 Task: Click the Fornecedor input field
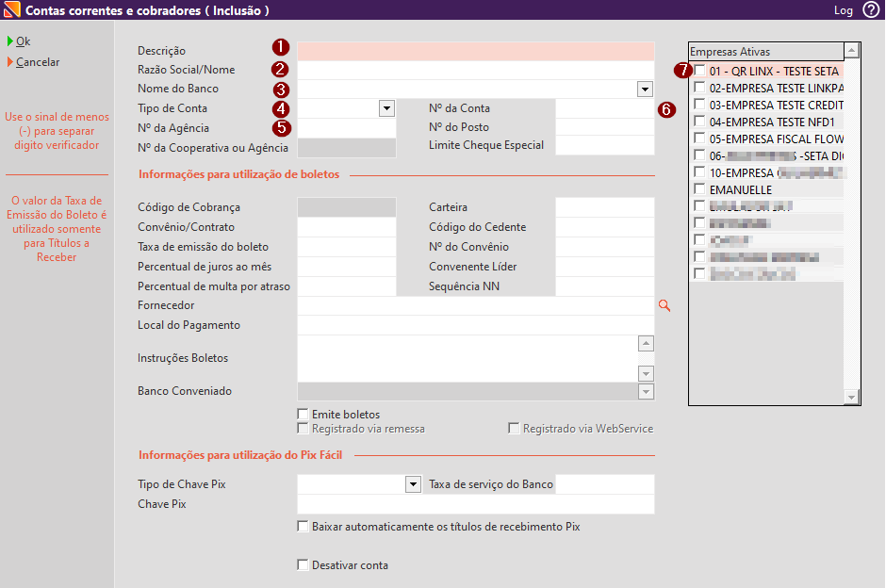476,305
